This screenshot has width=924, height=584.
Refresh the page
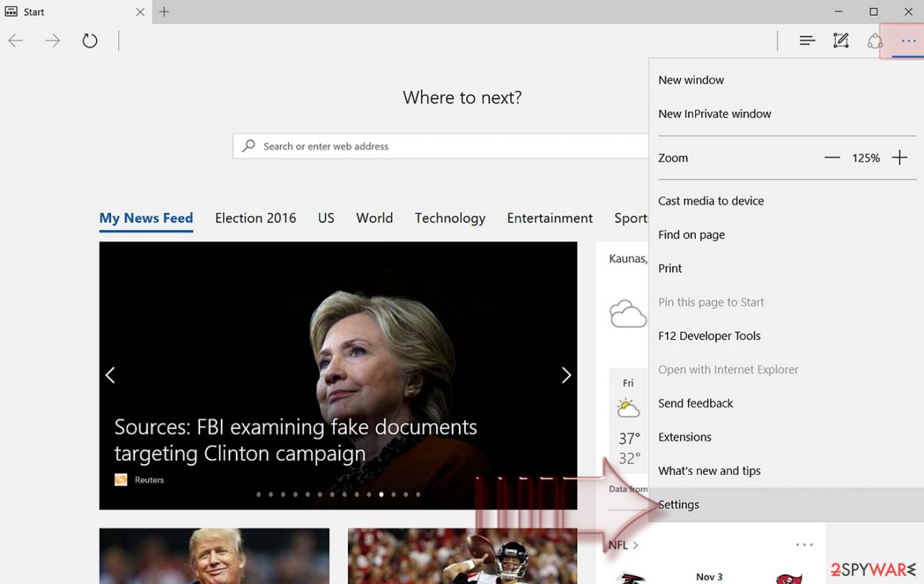coord(90,41)
